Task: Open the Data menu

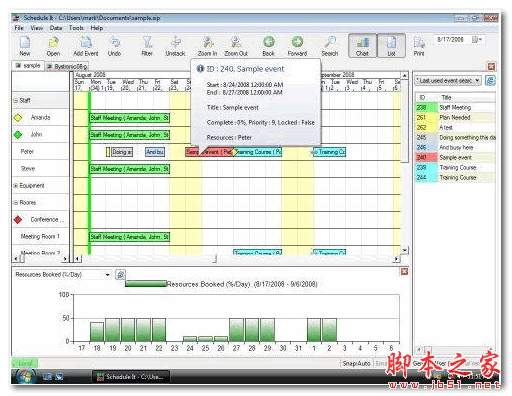Action: (56, 28)
